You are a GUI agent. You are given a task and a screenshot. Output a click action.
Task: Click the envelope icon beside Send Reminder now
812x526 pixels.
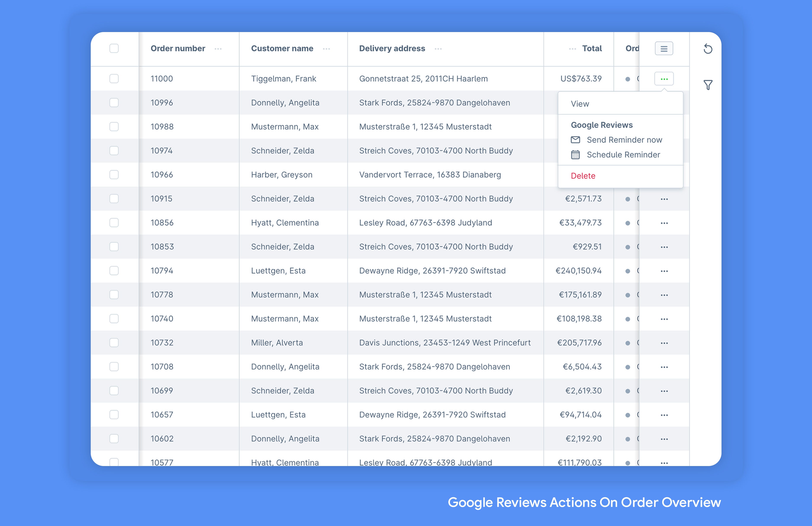pyautogui.click(x=575, y=140)
